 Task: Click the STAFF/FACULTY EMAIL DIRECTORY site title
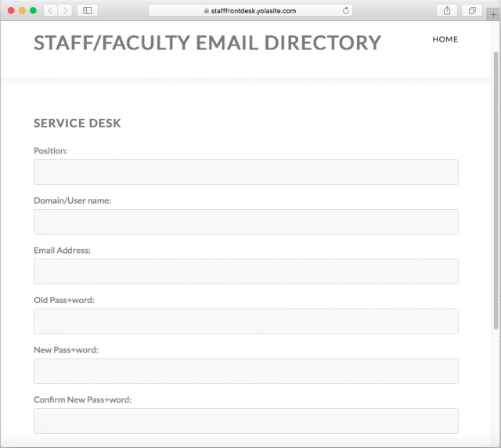click(x=207, y=43)
